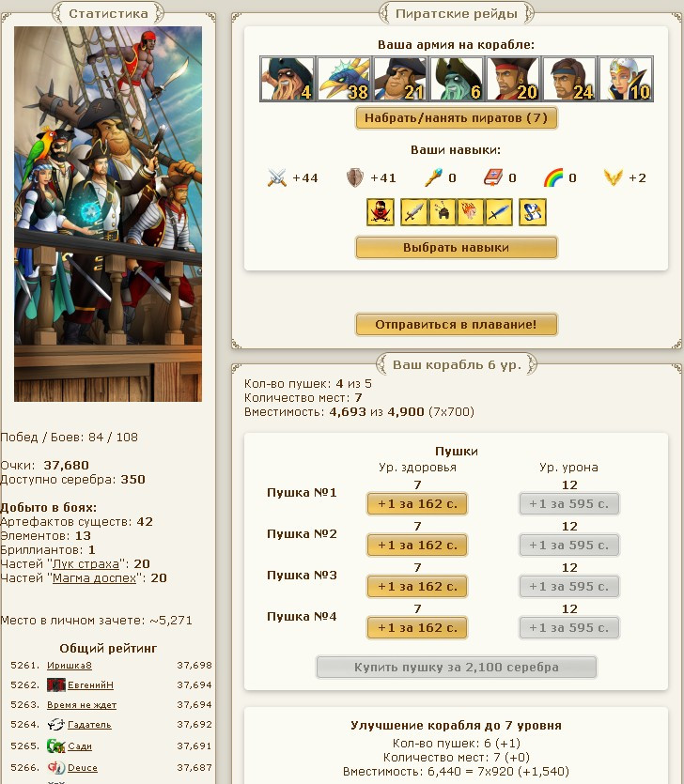Click the blue scroll skill icon
Screen dimensions: 684x784
click(x=533, y=212)
